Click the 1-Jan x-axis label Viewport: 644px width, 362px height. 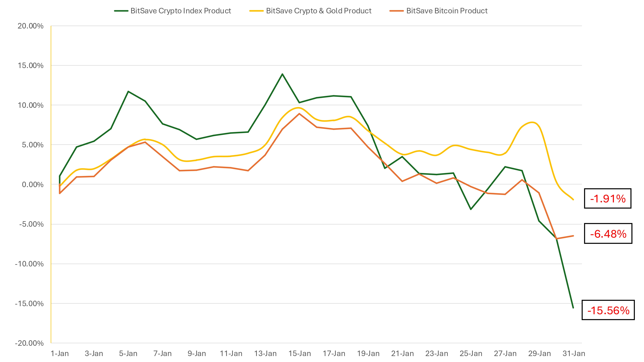pyautogui.click(x=59, y=353)
